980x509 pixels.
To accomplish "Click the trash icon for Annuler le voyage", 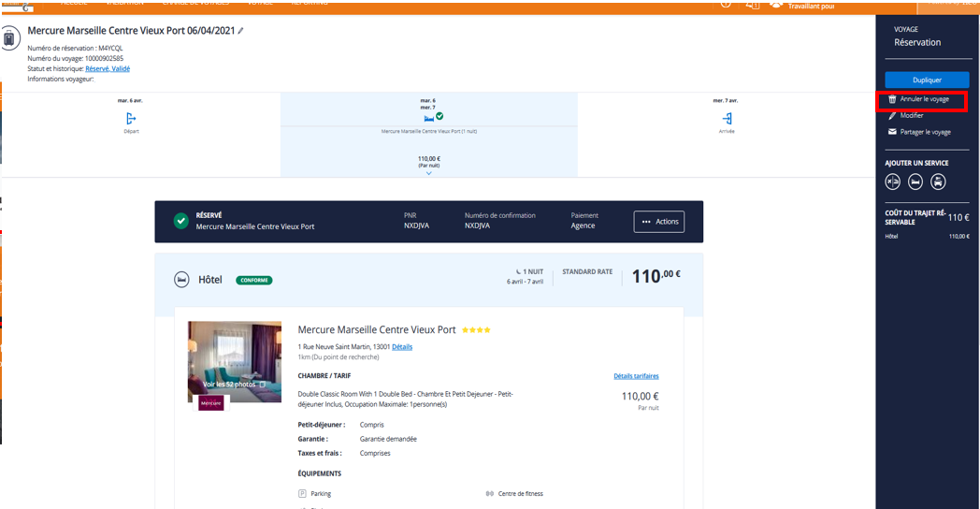I will 892,99.
